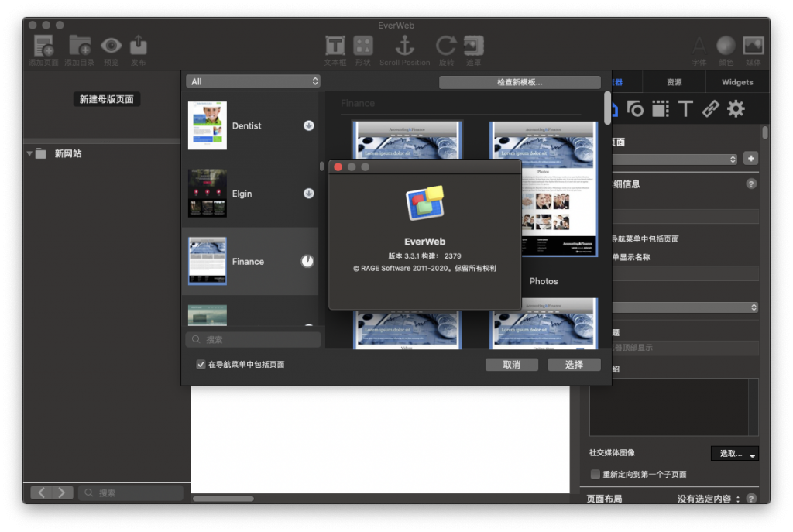Click the Finance template download progress icon
Image resolution: width=793 pixels, height=532 pixels.
[x=307, y=261]
